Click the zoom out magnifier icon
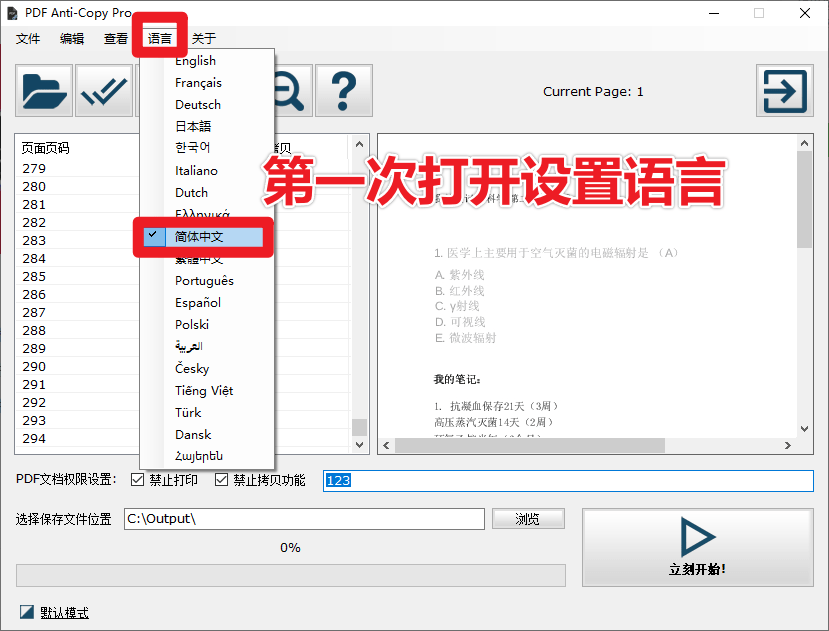Image resolution: width=829 pixels, height=631 pixels. 288,92
